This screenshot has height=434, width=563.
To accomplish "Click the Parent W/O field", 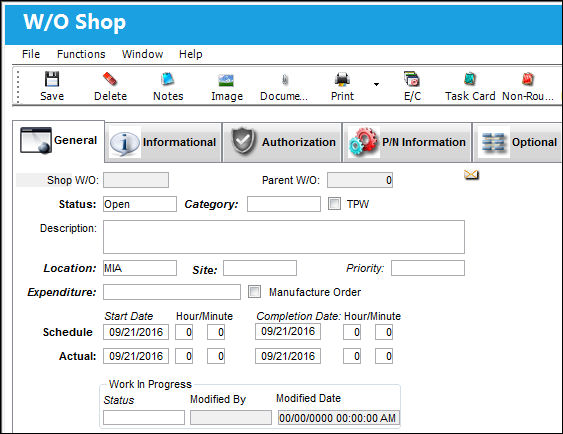I will pos(360,180).
